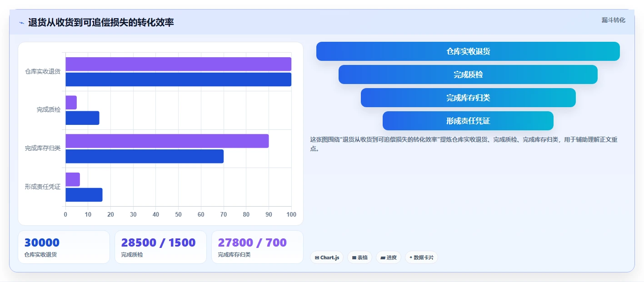Click the 数据卡片 tag chip
This screenshot has width=644, height=282.
(421, 257)
